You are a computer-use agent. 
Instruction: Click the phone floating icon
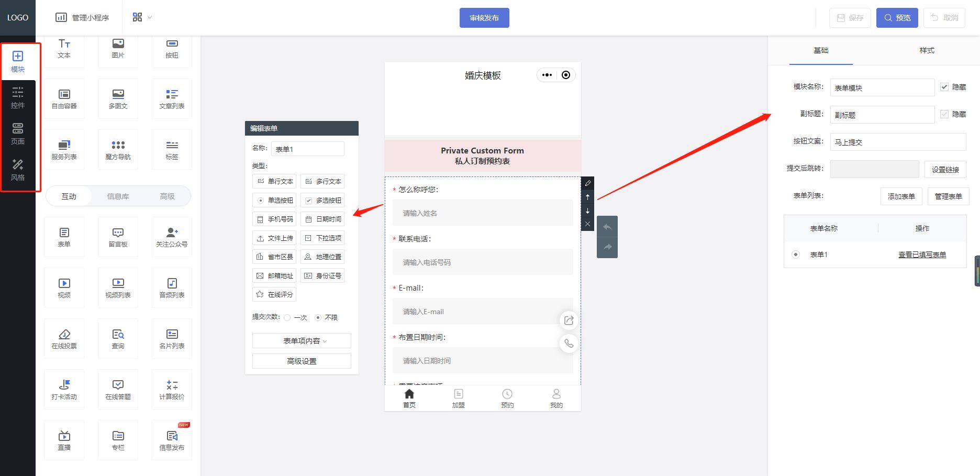[x=569, y=344]
